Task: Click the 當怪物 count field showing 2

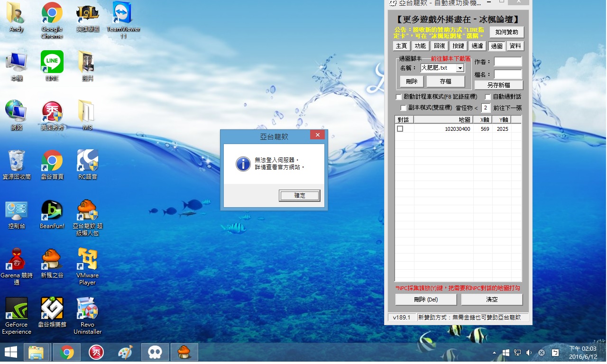Action: point(486,108)
